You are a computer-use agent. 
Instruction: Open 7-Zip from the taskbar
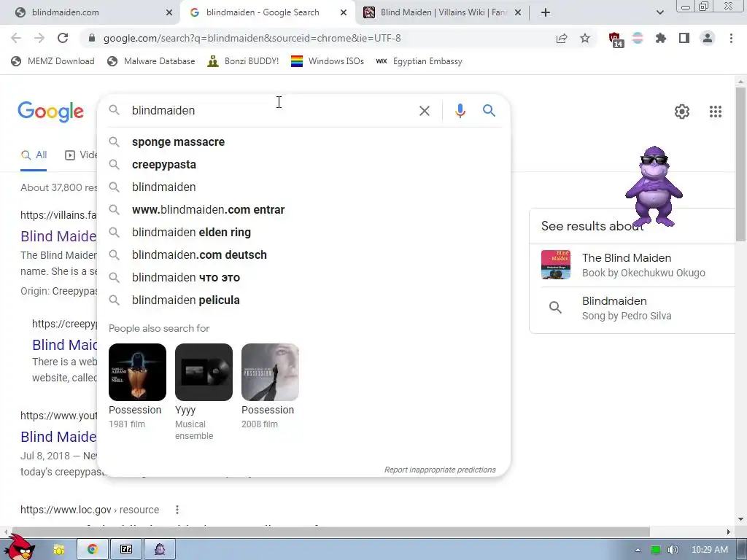126,549
